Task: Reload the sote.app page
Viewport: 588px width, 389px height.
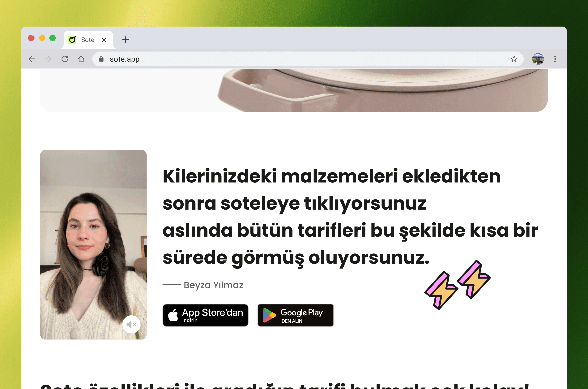Action: [65, 59]
